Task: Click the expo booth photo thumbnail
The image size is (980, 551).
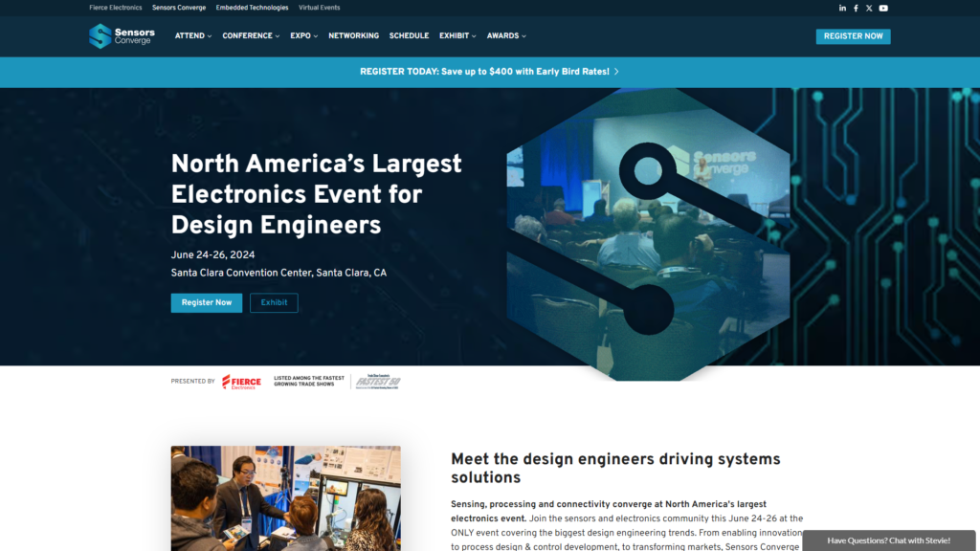Action: (x=285, y=498)
